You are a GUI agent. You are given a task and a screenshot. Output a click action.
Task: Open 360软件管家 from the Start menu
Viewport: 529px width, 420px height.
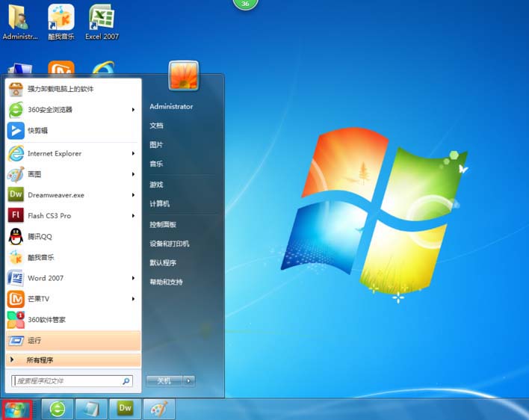[73, 319]
